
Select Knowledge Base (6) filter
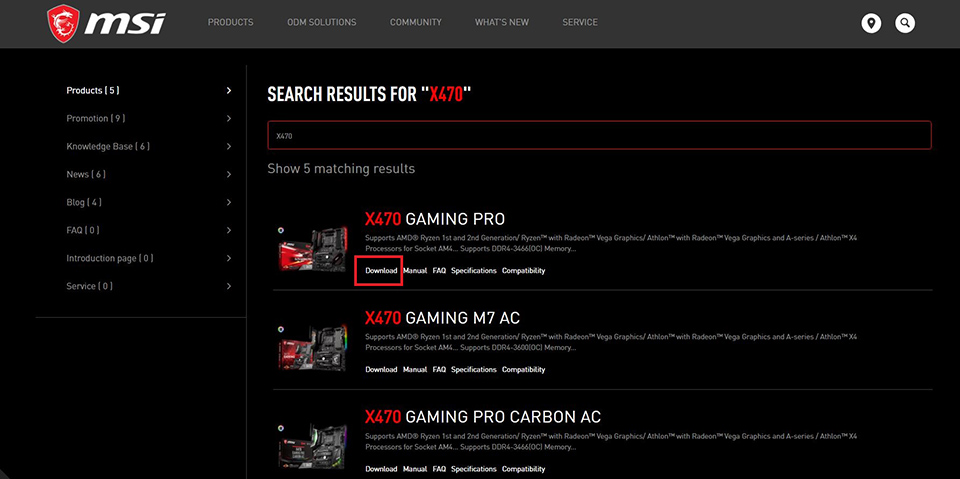click(108, 146)
